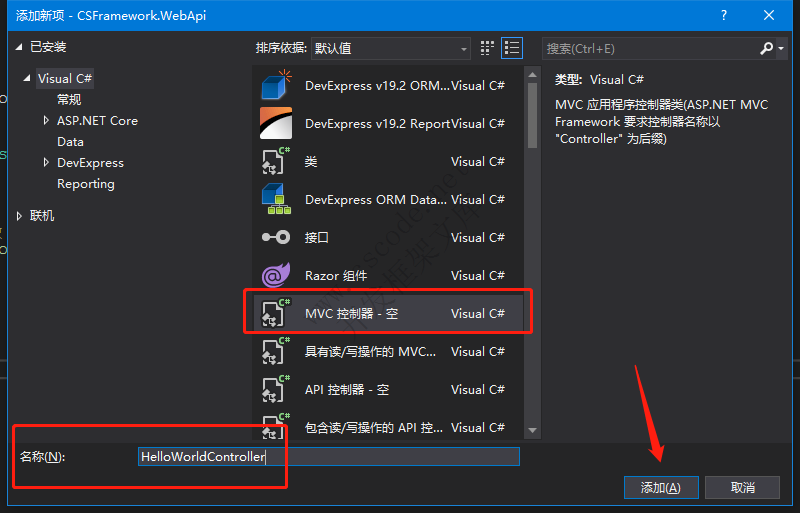The image size is (800, 513).
Task: Close the 添加新项 dialog
Action: tap(769, 15)
